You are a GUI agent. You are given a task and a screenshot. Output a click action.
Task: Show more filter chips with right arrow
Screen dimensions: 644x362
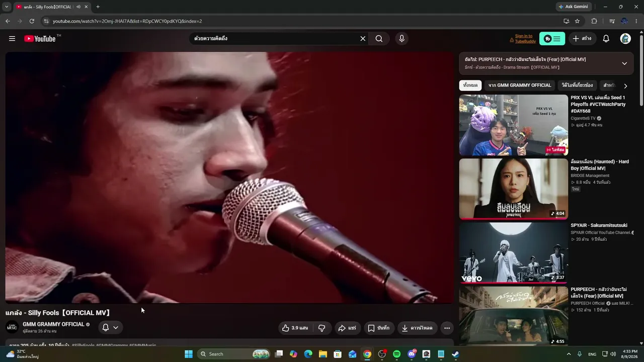625,86
